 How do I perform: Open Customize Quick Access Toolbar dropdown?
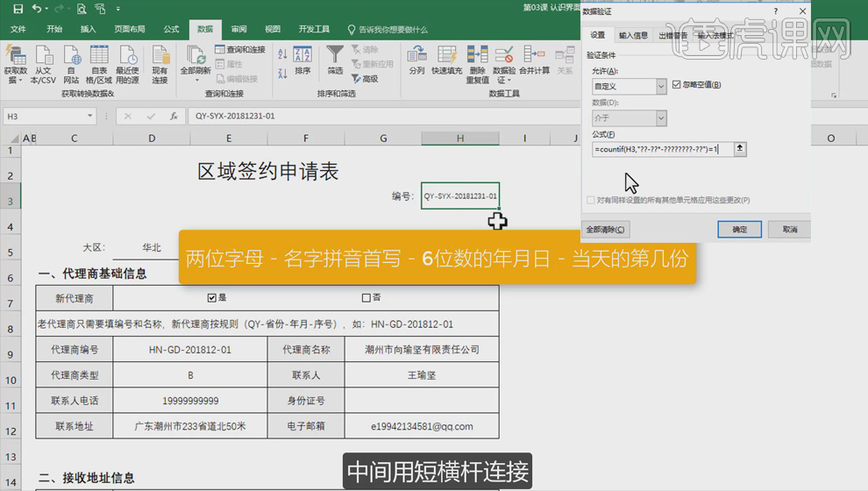click(x=117, y=9)
